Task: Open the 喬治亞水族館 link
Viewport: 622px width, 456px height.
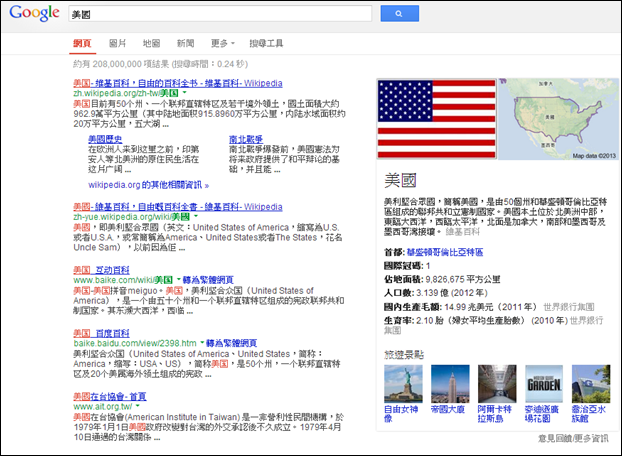Action: [x=589, y=414]
